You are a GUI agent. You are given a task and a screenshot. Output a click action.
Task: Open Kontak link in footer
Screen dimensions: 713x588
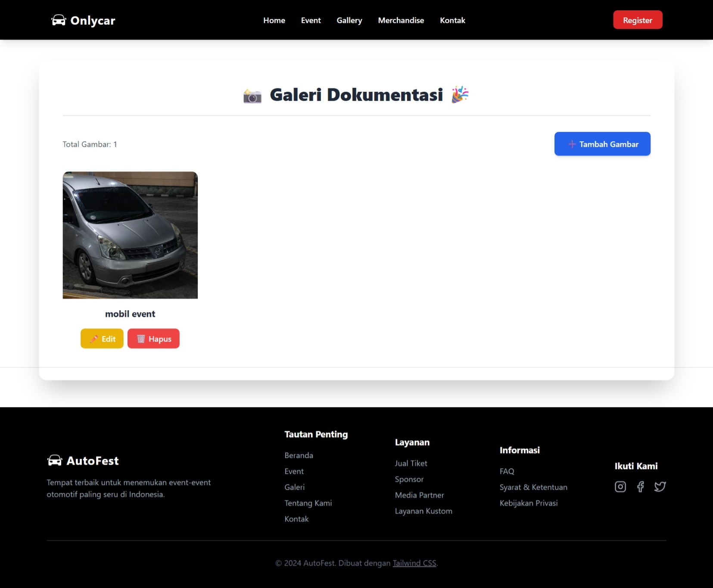[x=296, y=519]
